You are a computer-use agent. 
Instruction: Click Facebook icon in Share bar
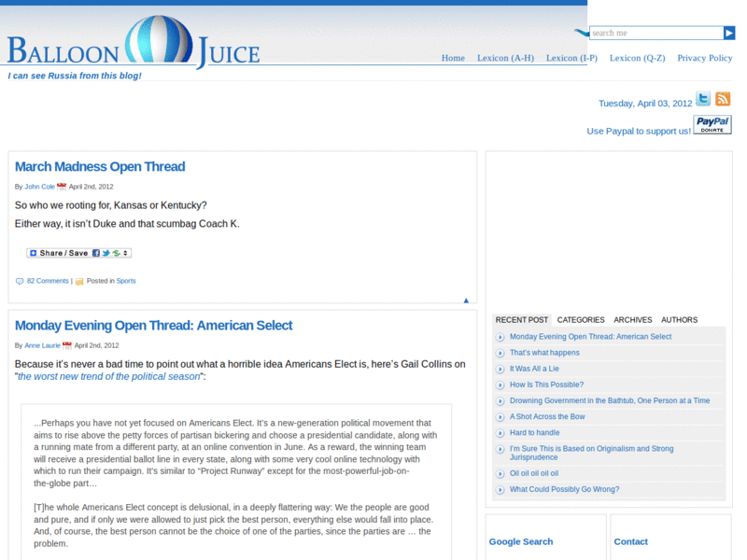tap(96, 253)
